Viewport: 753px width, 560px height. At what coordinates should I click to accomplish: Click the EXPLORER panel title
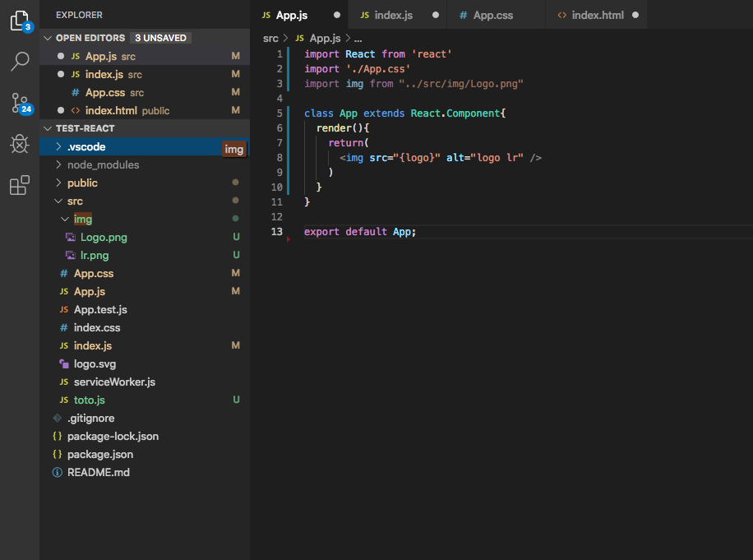pyautogui.click(x=79, y=15)
